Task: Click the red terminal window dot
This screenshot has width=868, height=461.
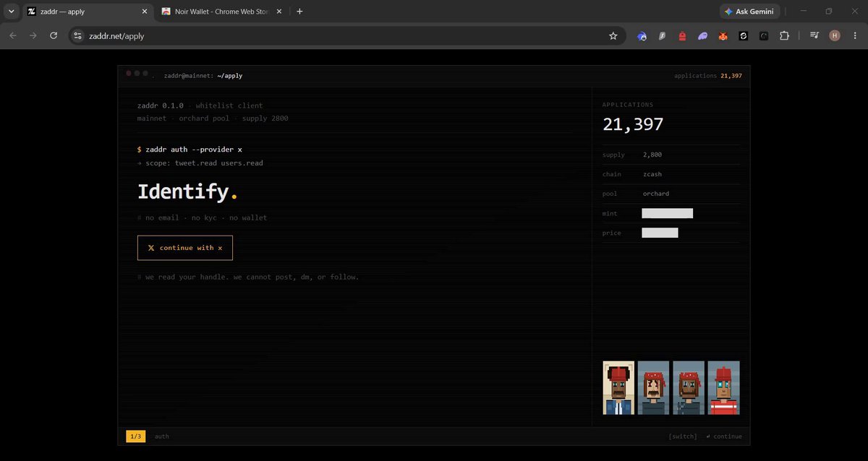Action: pyautogui.click(x=129, y=74)
